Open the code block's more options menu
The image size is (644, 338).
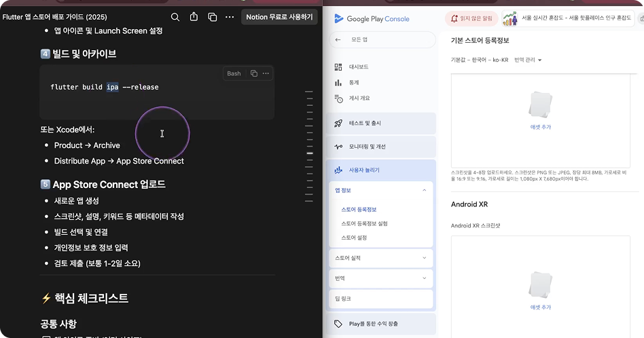266,73
